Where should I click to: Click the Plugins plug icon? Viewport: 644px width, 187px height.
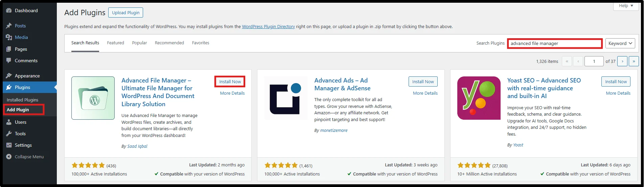tap(9, 87)
